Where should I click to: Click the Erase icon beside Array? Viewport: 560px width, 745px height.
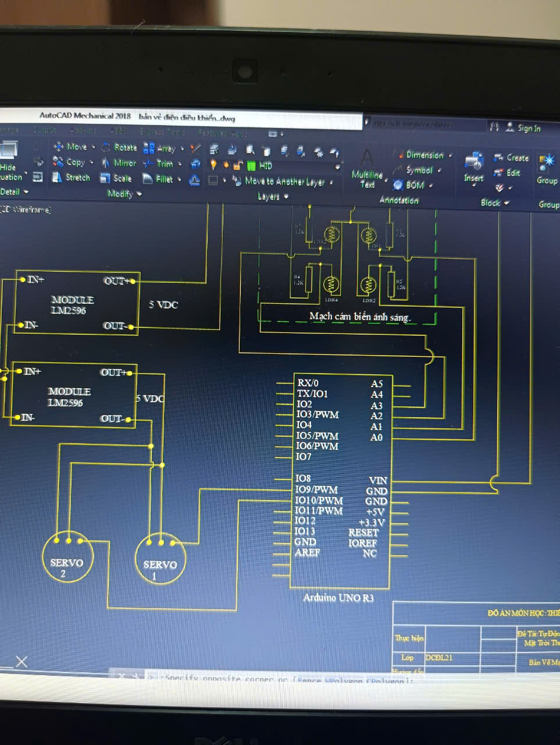pos(195,149)
